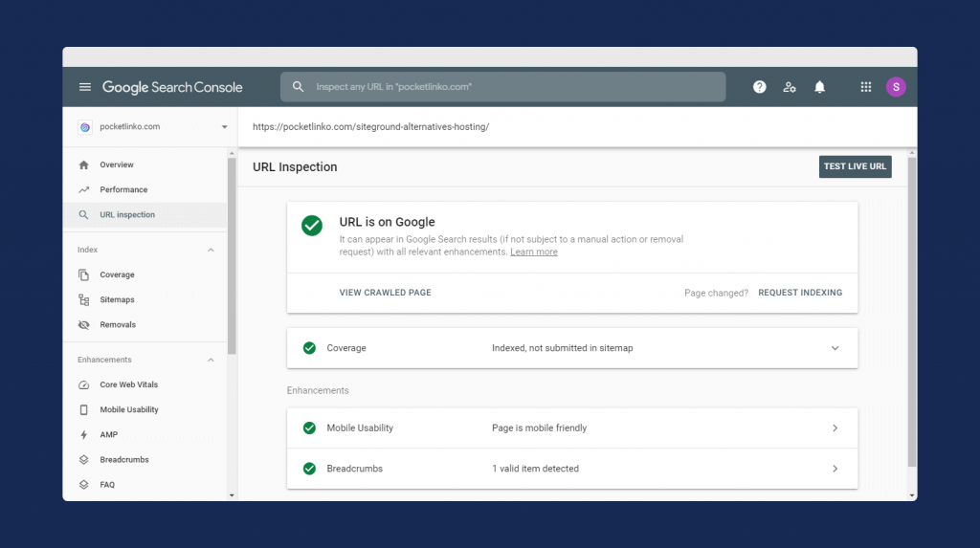Click the URL inspection search field

click(502, 87)
